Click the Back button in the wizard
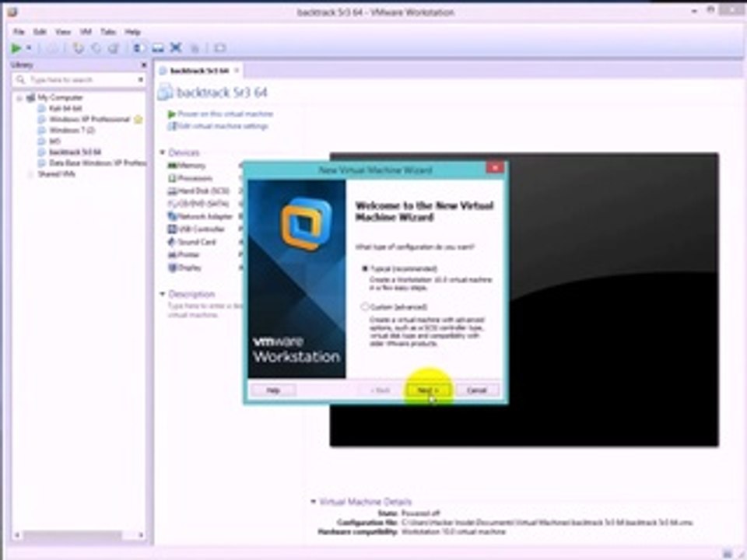Screen dimensions: 747x560 point(381,390)
